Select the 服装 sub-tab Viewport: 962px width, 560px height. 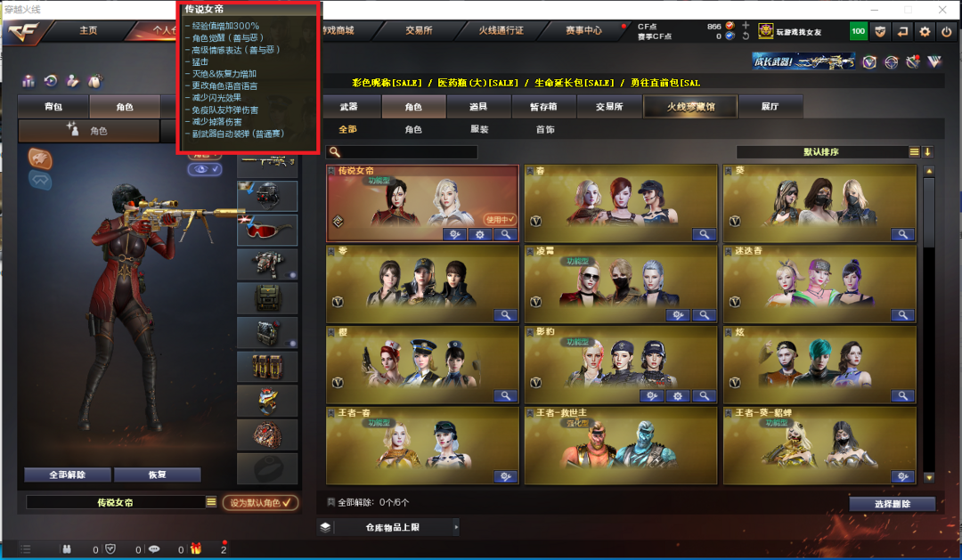click(479, 129)
